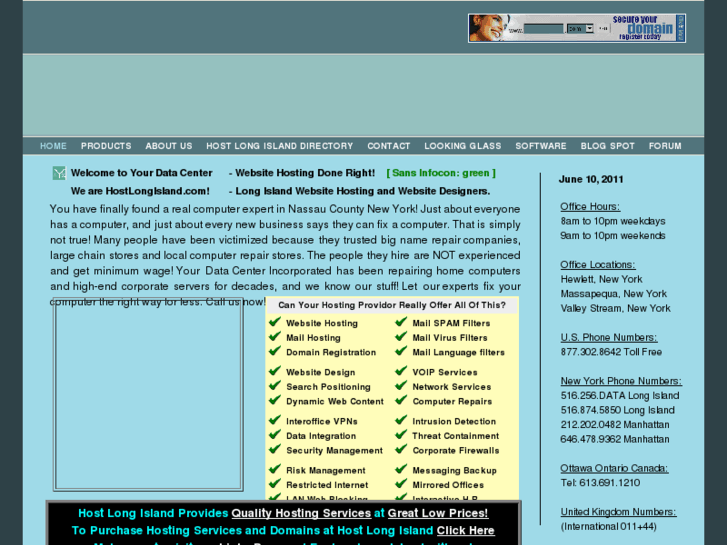Click the Ottawa Ontario Canada: heading
The height and width of the screenshot is (545, 727).
pos(614,468)
